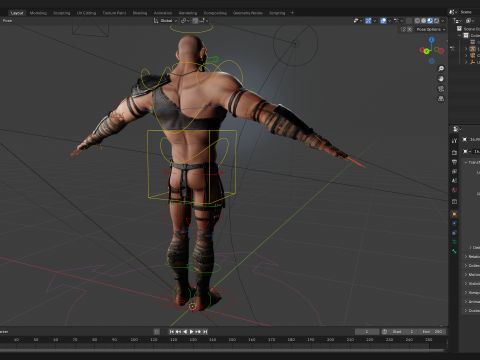Viewport: 480px width, 360px height.
Task: Jump to the first frame in timeline
Action: pyautogui.click(x=172, y=332)
